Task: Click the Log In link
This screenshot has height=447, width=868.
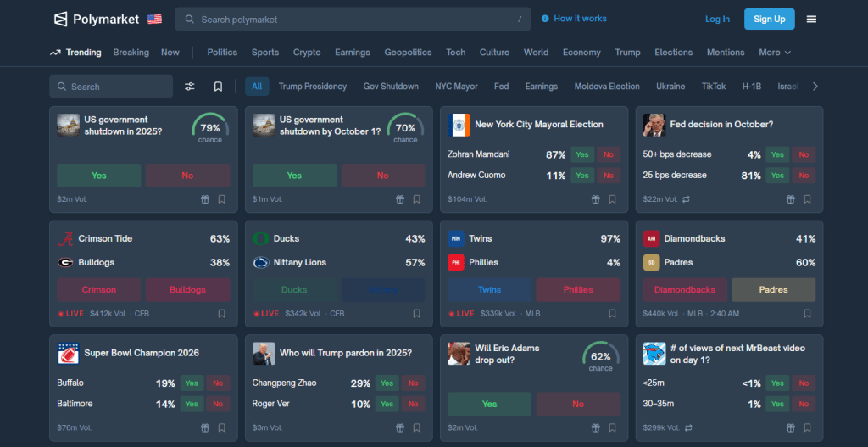Action: pos(717,19)
